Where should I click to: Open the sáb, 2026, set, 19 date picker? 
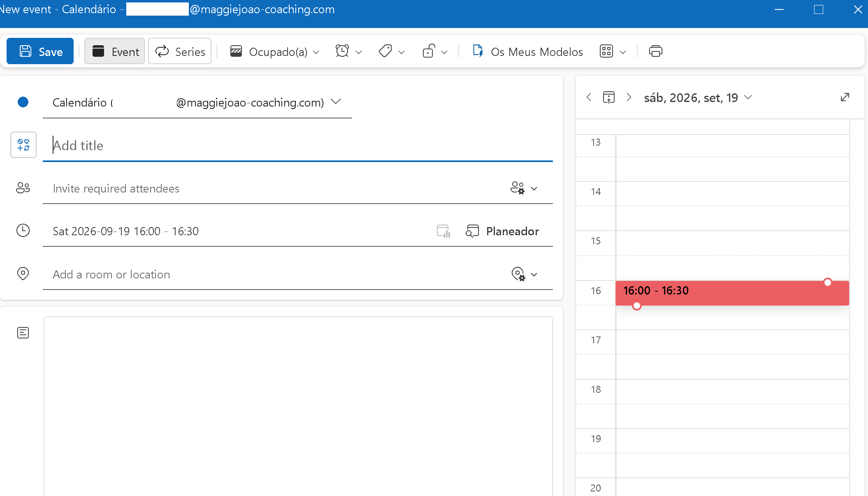point(698,98)
